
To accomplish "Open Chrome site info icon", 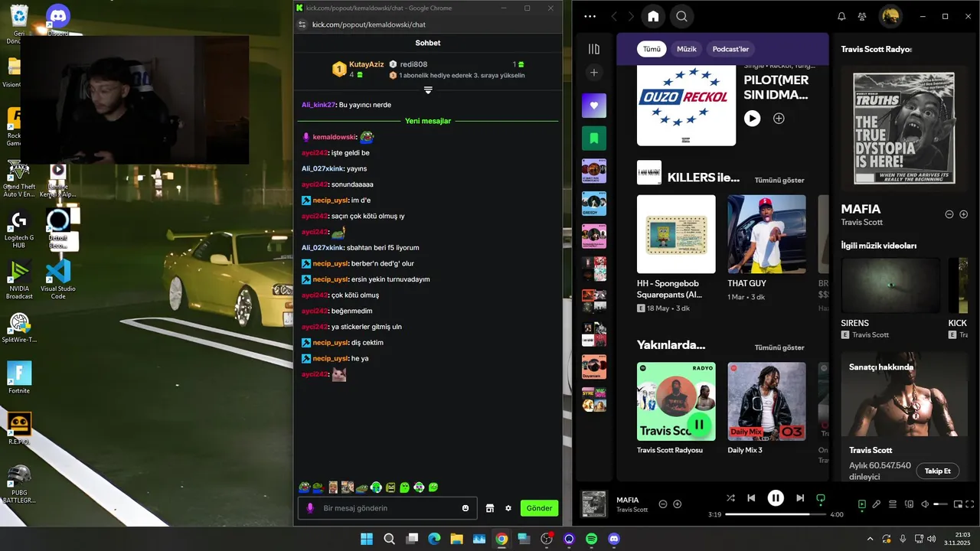I will (x=302, y=24).
